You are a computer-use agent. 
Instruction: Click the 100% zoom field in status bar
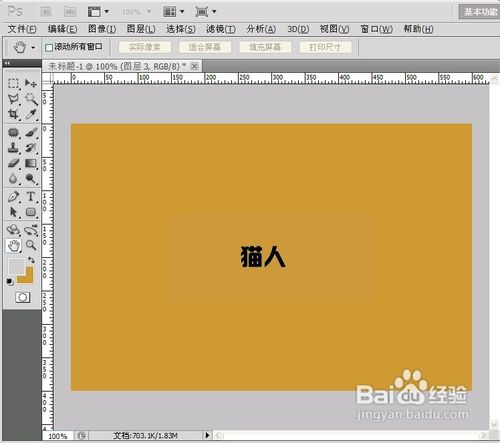point(58,436)
